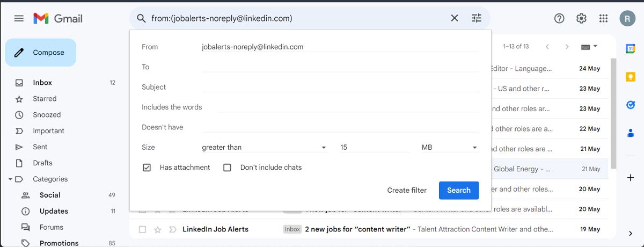Open the email dated 24 May
644x247 pixels.
(550, 69)
